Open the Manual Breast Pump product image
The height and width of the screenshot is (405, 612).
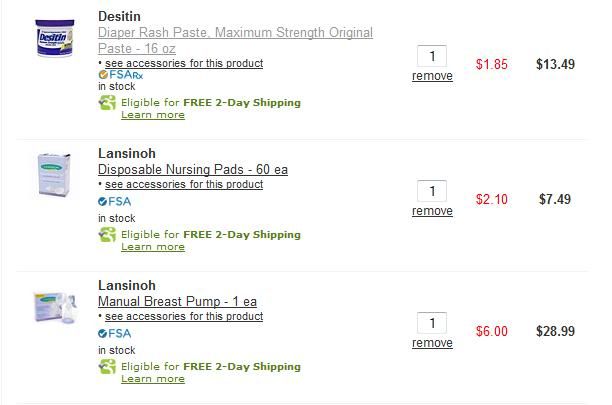(55, 308)
